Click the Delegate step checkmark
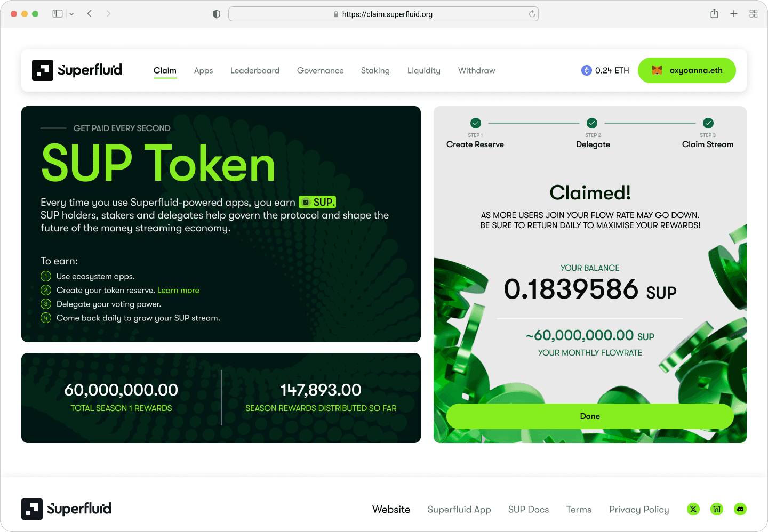768x532 pixels. [x=592, y=123]
